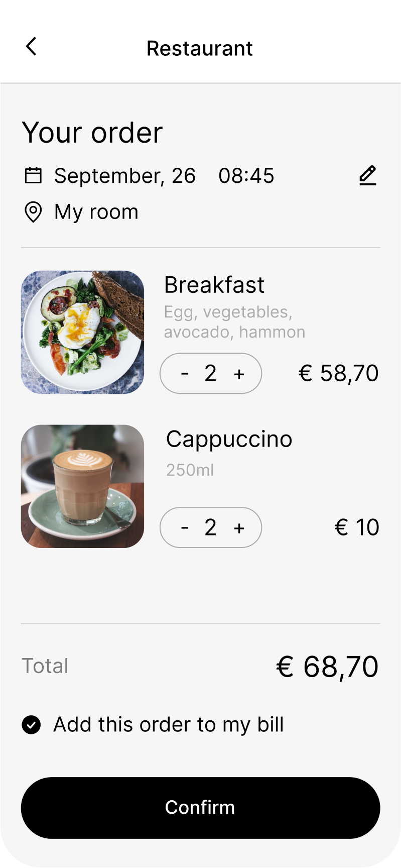Decrease Breakfast quantity with minus
The width and height of the screenshot is (401, 868).
coord(185,373)
